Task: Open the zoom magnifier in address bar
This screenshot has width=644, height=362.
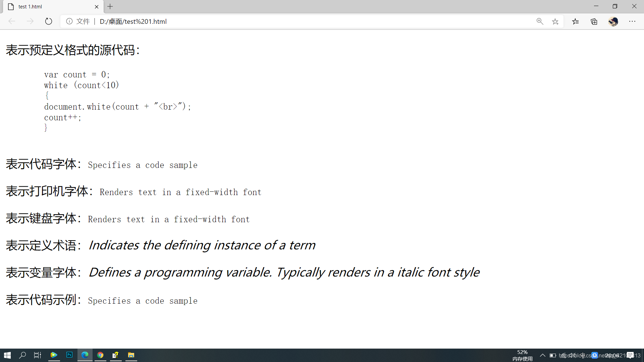Action: pyautogui.click(x=540, y=21)
